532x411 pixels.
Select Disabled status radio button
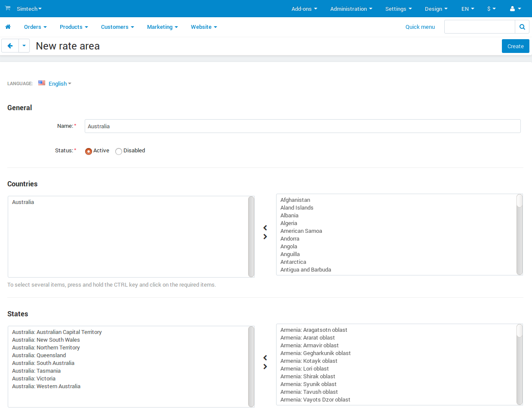[119, 151]
